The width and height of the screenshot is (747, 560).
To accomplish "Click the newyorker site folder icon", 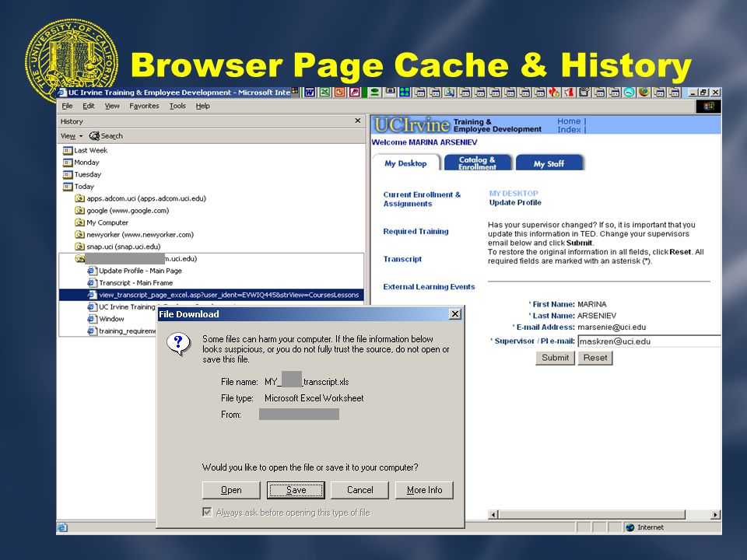I will tap(79, 235).
